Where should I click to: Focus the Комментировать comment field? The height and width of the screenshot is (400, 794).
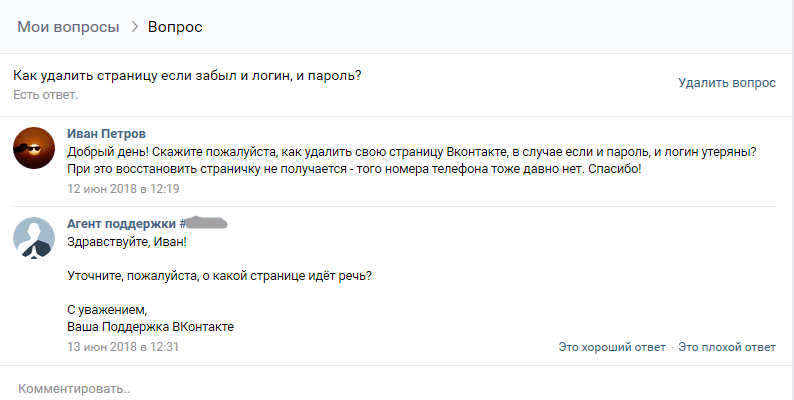pyautogui.click(x=397, y=388)
